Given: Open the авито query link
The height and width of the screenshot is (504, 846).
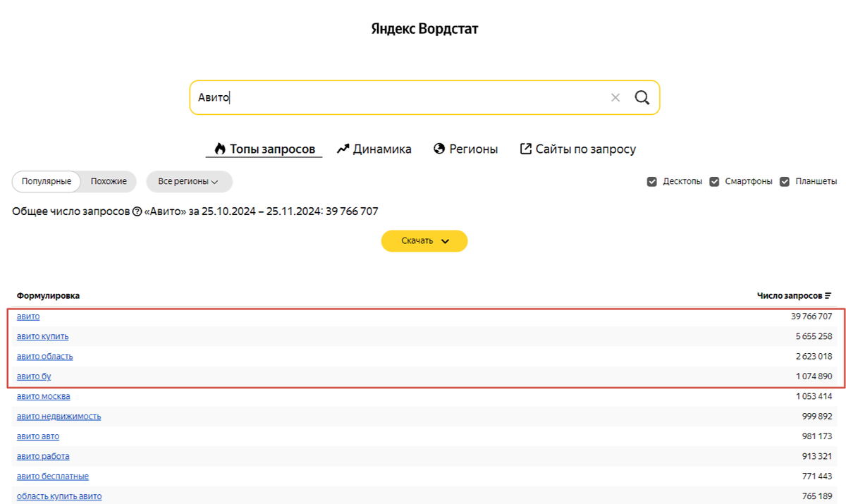Looking at the screenshot, I should (x=28, y=316).
